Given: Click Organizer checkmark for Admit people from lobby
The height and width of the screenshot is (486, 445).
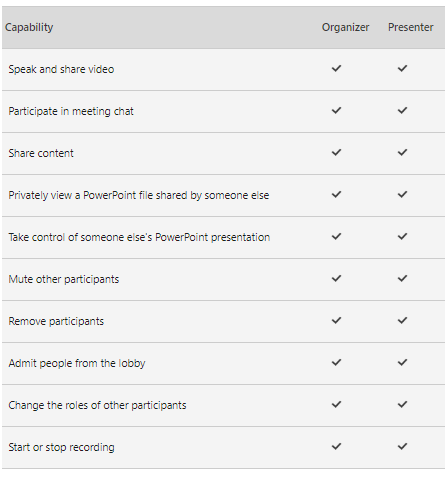Looking at the screenshot, I should [x=336, y=362].
